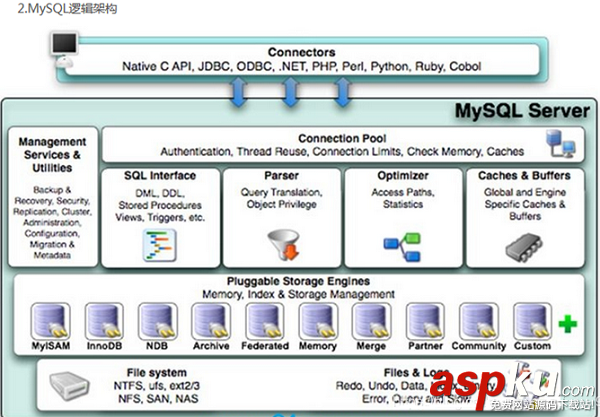Click the network servers icon in Connection Pool
This screenshot has width=600, height=417.
pyautogui.click(x=560, y=143)
